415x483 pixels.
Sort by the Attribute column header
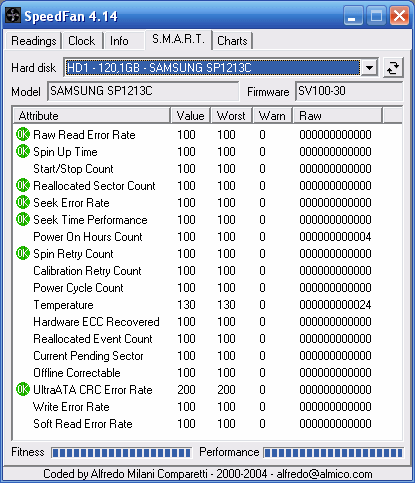92,116
